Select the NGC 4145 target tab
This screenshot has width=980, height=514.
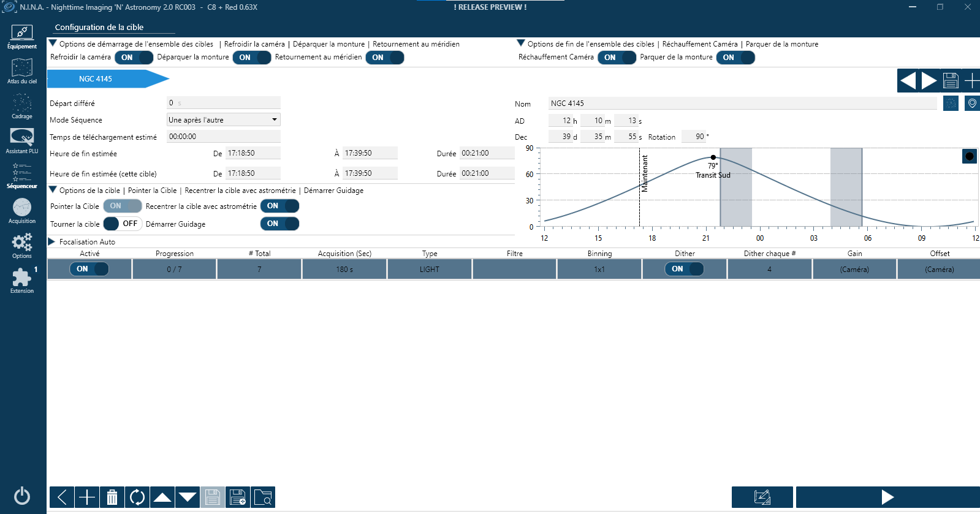[x=108, y=79]
